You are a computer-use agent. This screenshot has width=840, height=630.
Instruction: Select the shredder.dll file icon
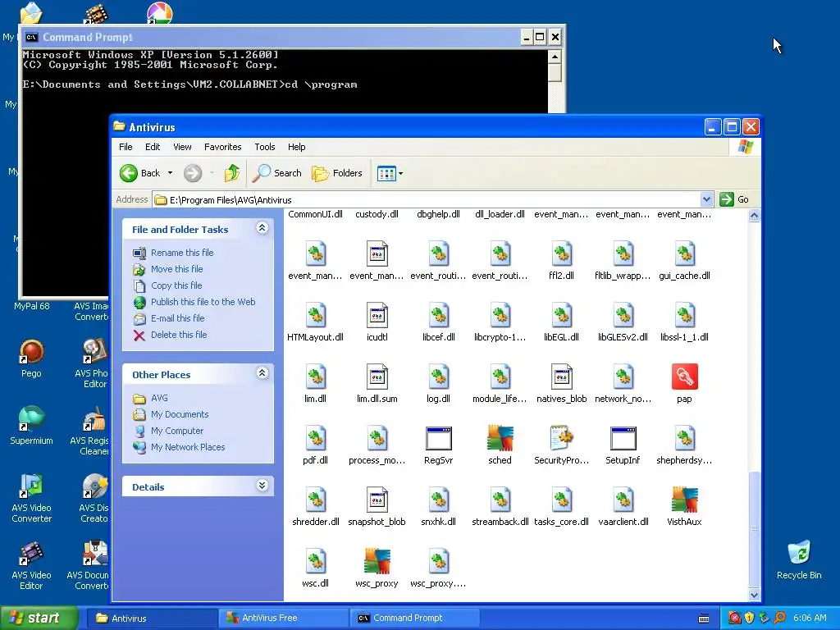point(316,500)
